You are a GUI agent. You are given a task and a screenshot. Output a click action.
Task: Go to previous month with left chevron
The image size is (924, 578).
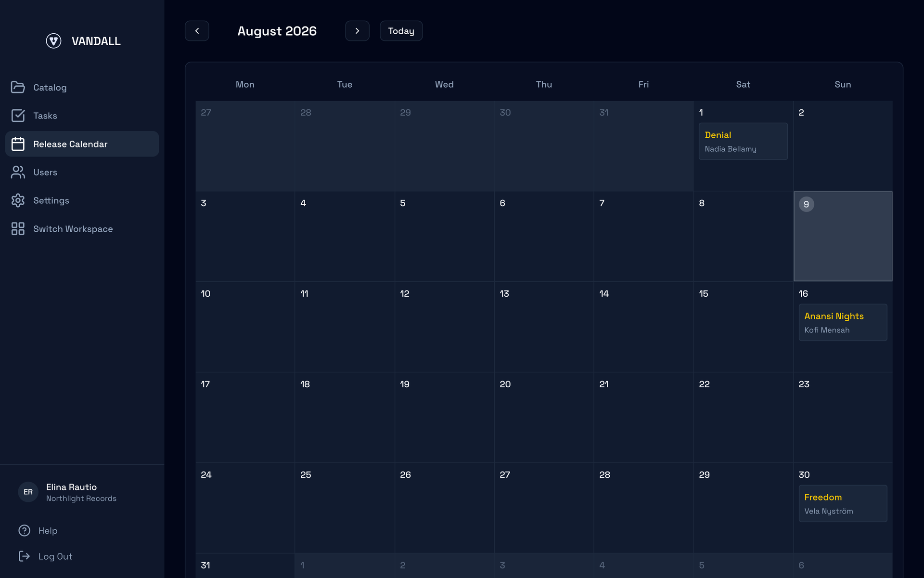tap(197, 31)
